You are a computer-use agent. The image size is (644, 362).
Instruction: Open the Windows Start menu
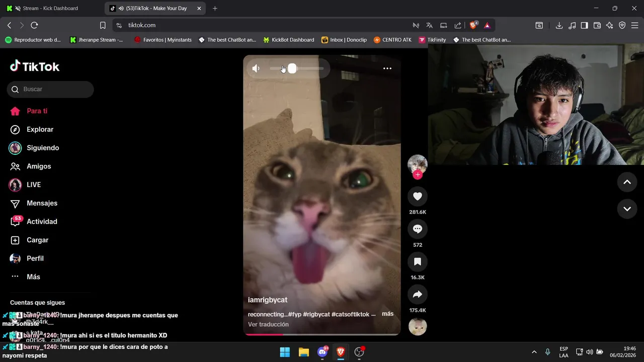pyautogui.click(x=285, y=352)
